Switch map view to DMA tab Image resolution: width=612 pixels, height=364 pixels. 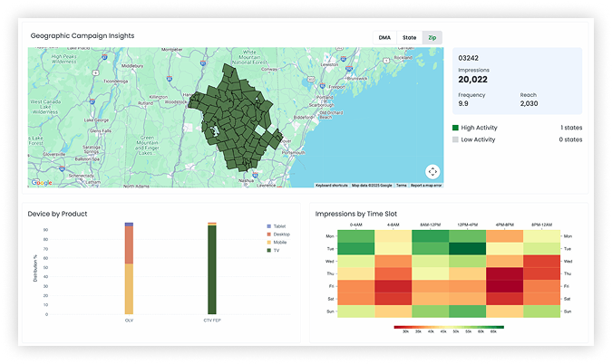coord(384,38)
